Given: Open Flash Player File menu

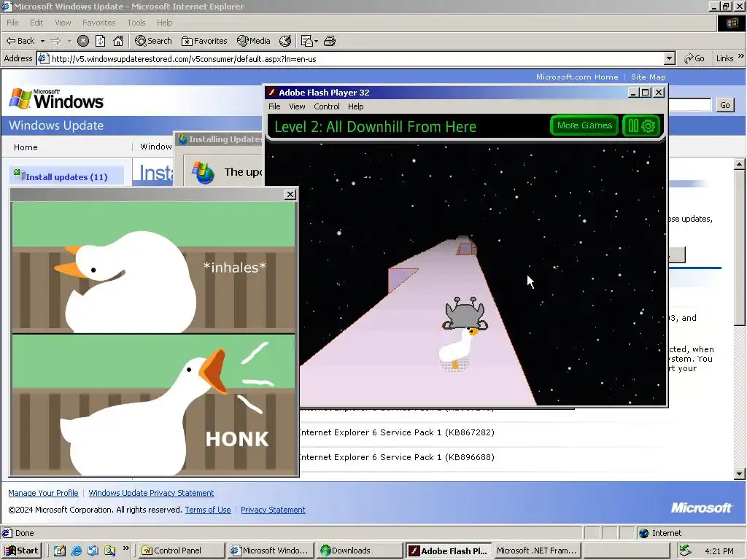Looking at the screenshot, I should click(x=274, y=106).
